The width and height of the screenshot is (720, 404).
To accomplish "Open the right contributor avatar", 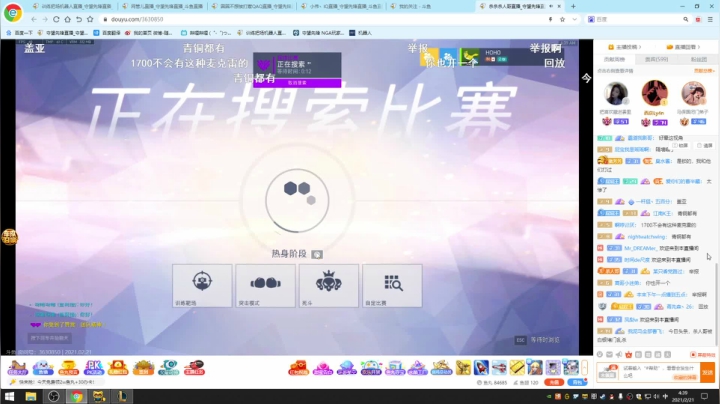I will (x=693, y=94).
